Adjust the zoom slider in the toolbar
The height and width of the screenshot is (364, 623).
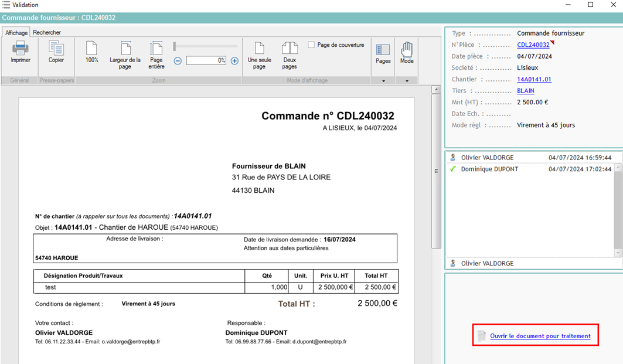[x=205, y=45]
